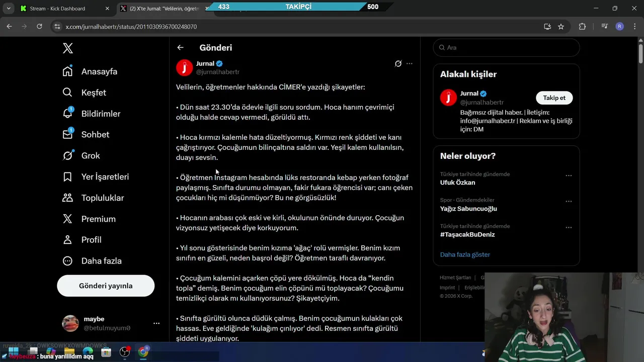Click browser back arrow button
This screenshot has height=362, width=644.
(x=9, y=27)
